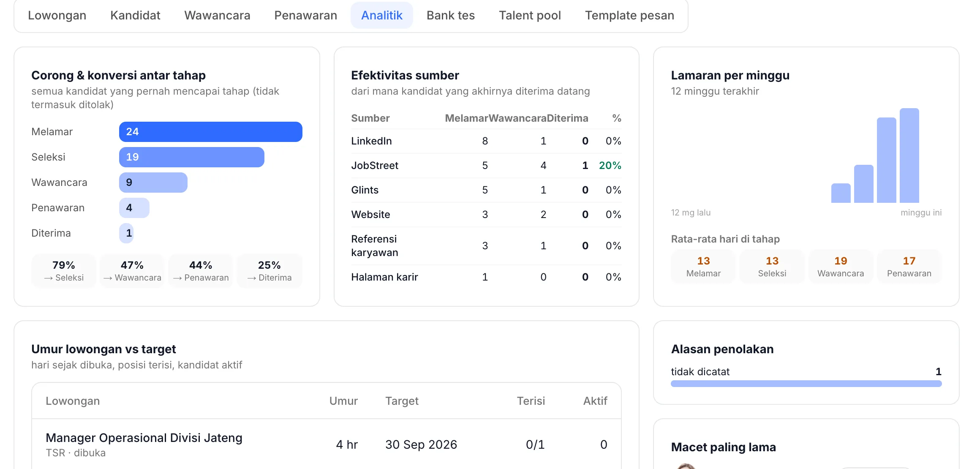Go to the Wawancara tab
The image size is (980, 469).
click(x=217, y=15)
